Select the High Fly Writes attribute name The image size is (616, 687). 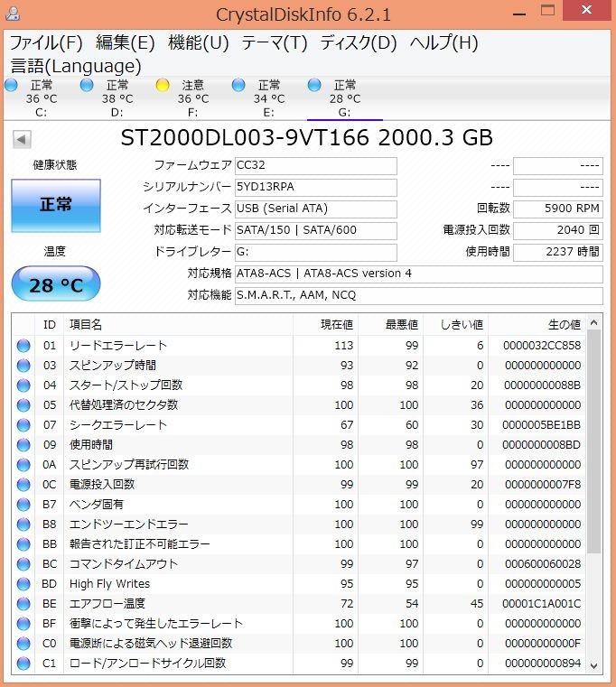pyautogui.click(x=109, y=584)
